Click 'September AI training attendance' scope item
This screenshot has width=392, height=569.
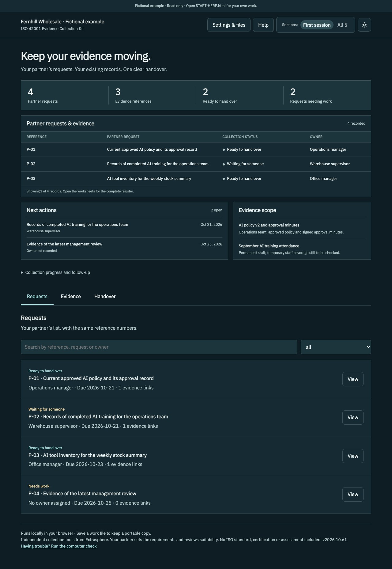[x=302, y=249]
